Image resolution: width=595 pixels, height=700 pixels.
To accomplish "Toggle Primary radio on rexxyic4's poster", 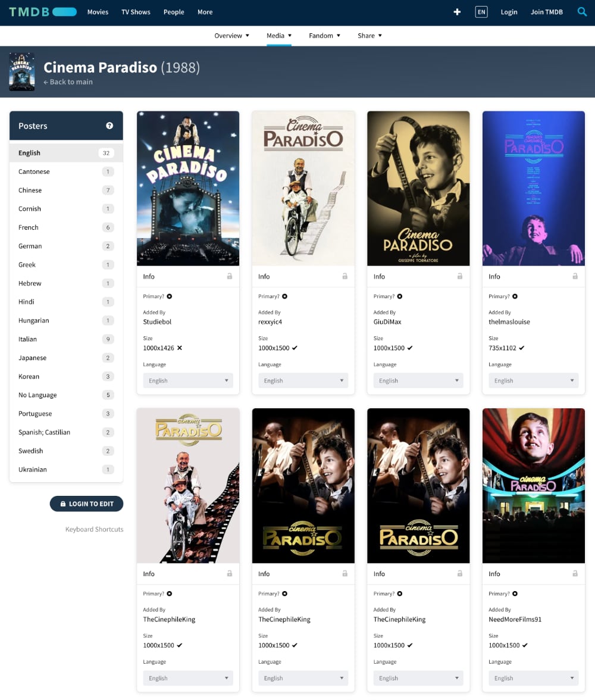I will 285,296.
